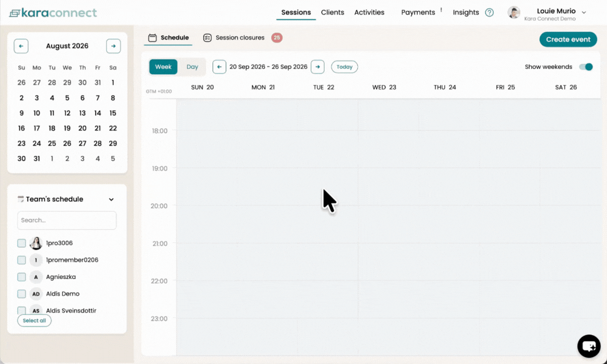Click the Aldís Demo AD avatar
The width and height of the screenshot is (607, 364).
coord(36,294)
